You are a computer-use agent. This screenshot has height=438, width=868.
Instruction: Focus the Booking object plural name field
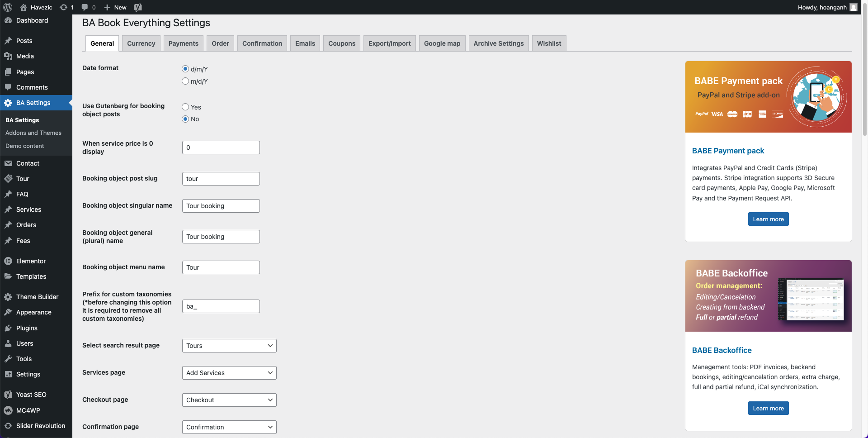(x=221, y=237)
